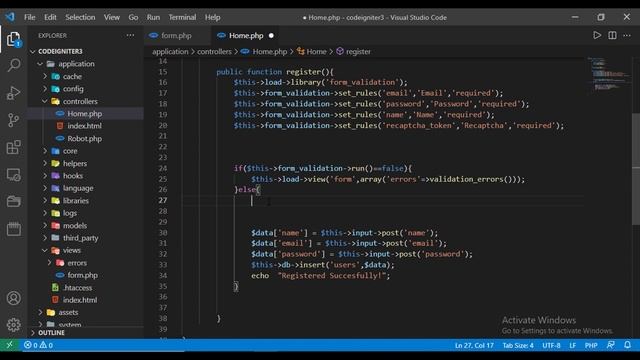Image resolution: width=640 pixels, height=360 pixels.
Task: Open the Go menu
Action: [133, 17]
